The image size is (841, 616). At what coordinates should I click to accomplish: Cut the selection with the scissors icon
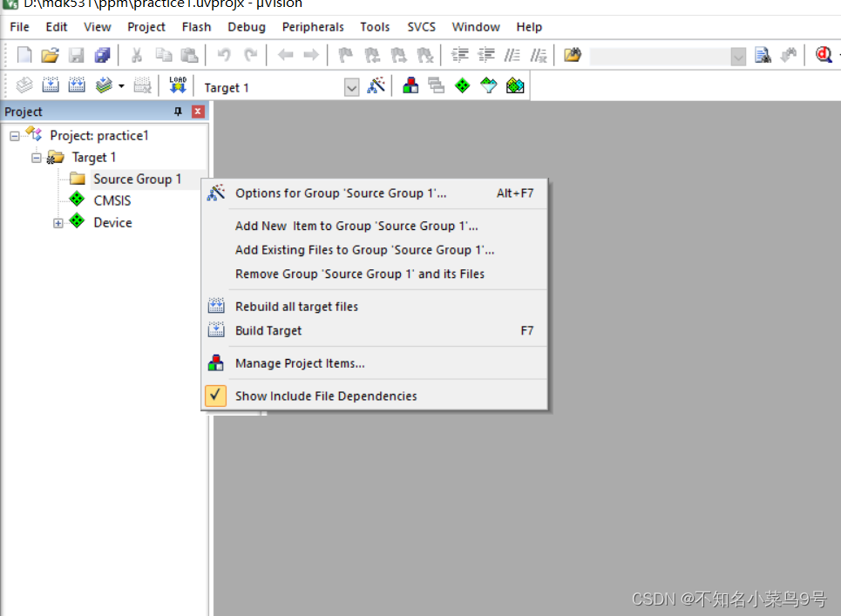(137, 55)
